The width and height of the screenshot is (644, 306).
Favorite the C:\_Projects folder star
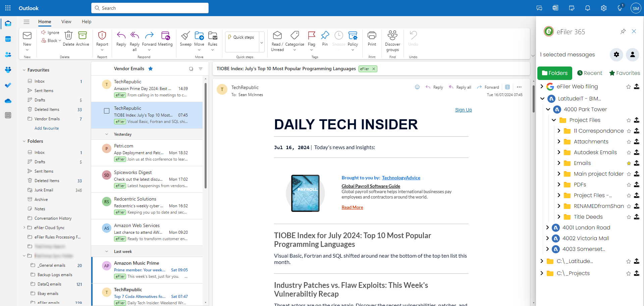tap(629, 273)
